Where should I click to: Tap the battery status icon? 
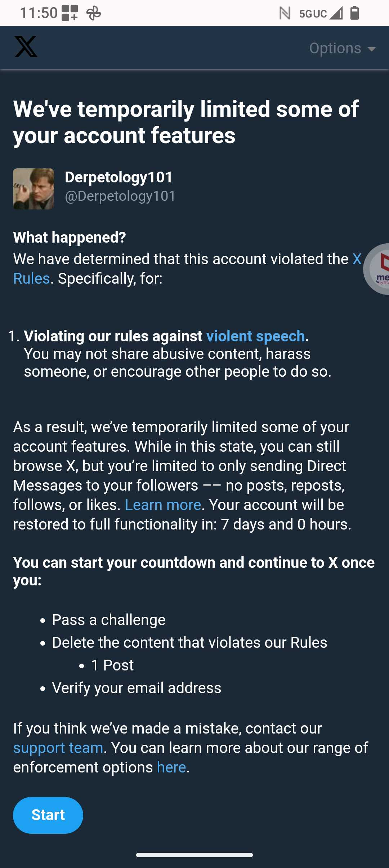click(x=355, y=13)
